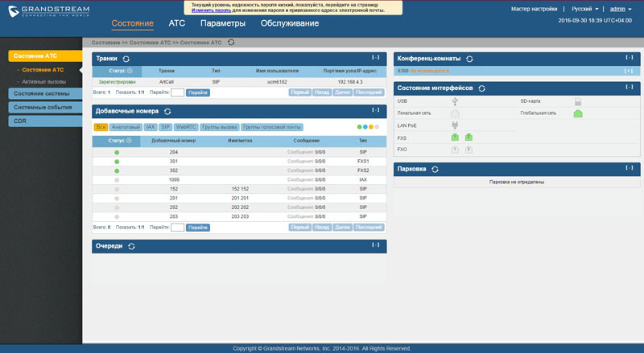Collapse the Парковка panel
644x353 pixels.
coord(630,168)
